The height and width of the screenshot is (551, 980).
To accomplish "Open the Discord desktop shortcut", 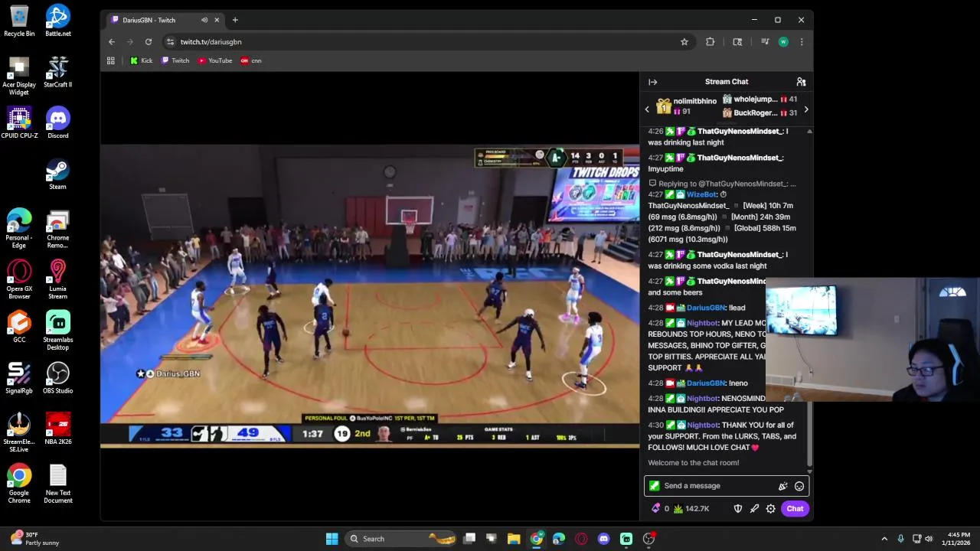I will [58, 122].
